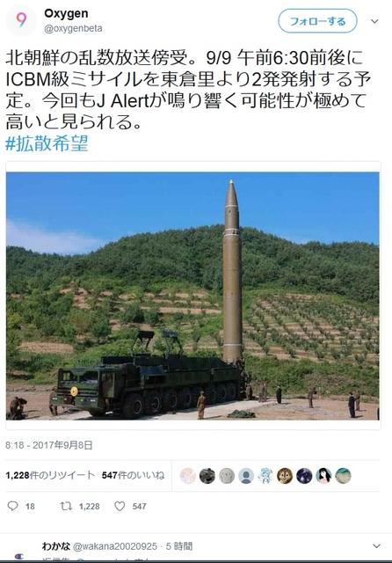Click the dark space globe avatar

coord(304,476)
